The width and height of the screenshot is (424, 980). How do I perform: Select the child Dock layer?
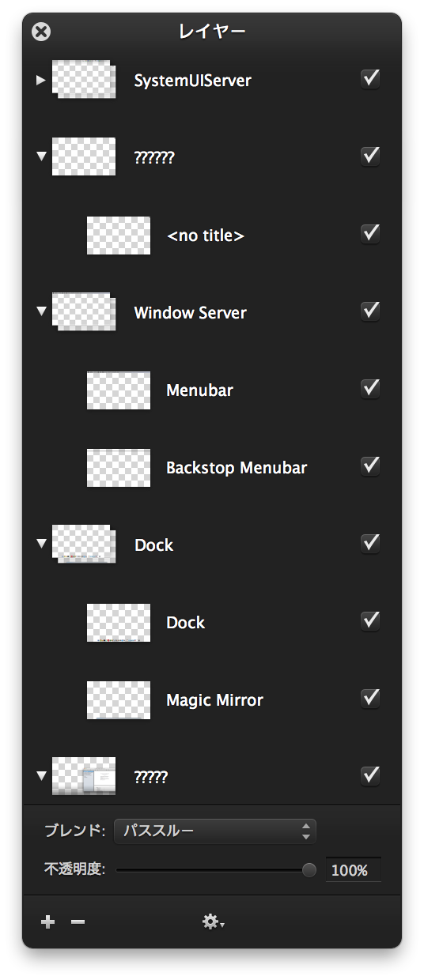coord(212,623)
